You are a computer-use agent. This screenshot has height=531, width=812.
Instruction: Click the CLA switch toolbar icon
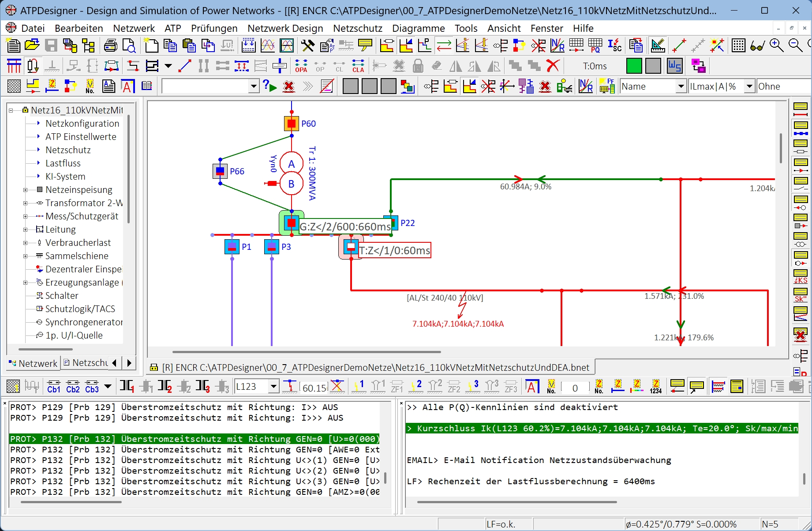click(x=358, y=66)
